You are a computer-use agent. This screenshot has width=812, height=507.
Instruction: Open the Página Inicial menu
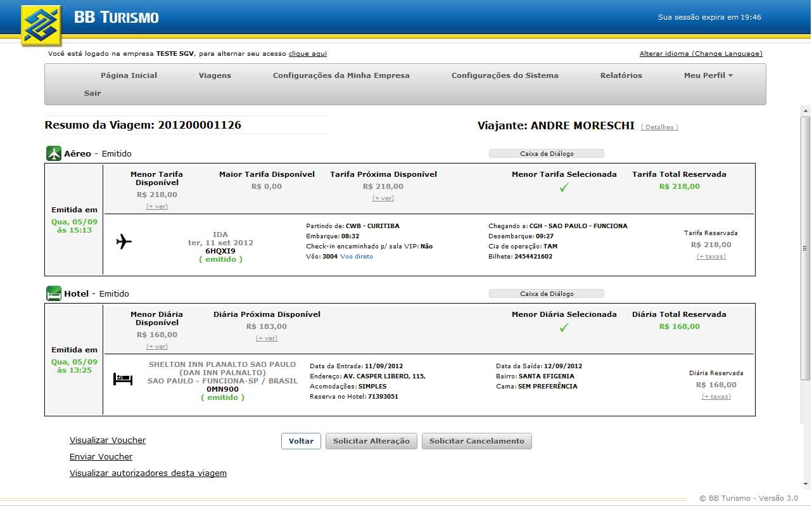pyautogui.click(x=129, y=75)
